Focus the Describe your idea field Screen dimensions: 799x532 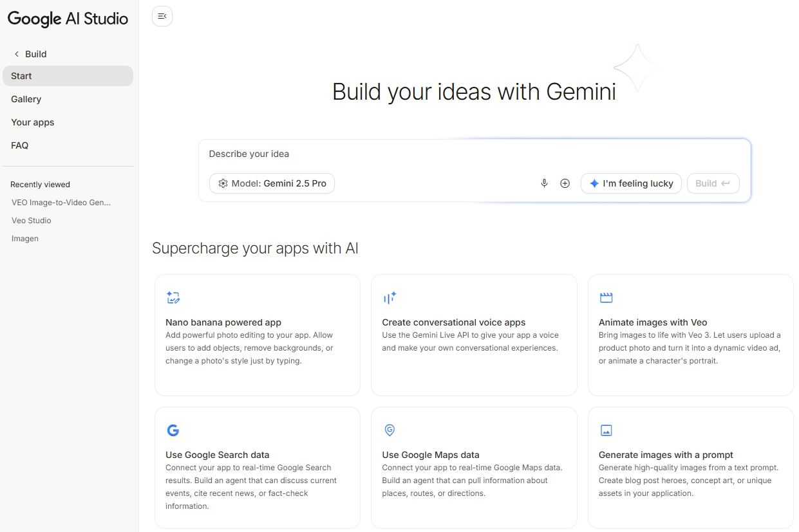(x=475, y=154)
